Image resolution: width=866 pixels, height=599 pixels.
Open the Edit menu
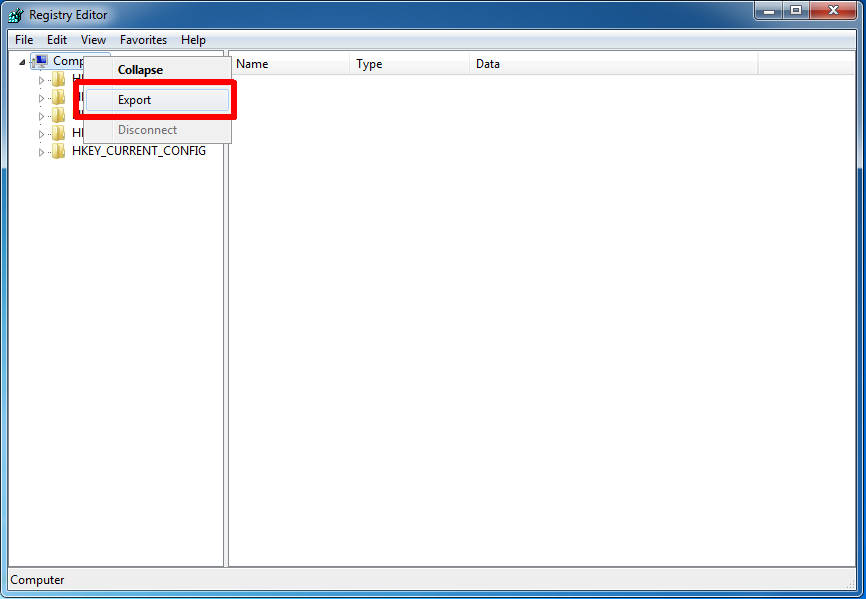57,40
